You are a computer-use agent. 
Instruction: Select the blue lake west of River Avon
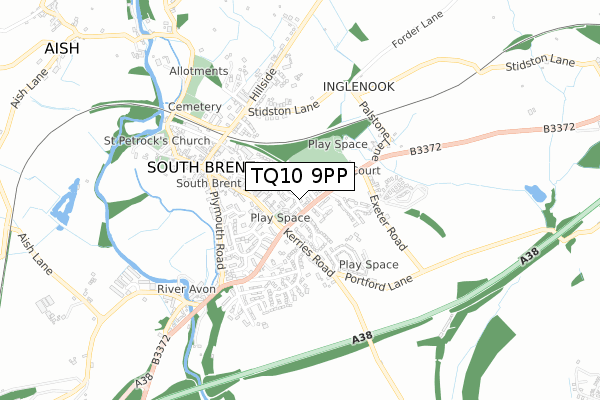click(x=65, y=204)
